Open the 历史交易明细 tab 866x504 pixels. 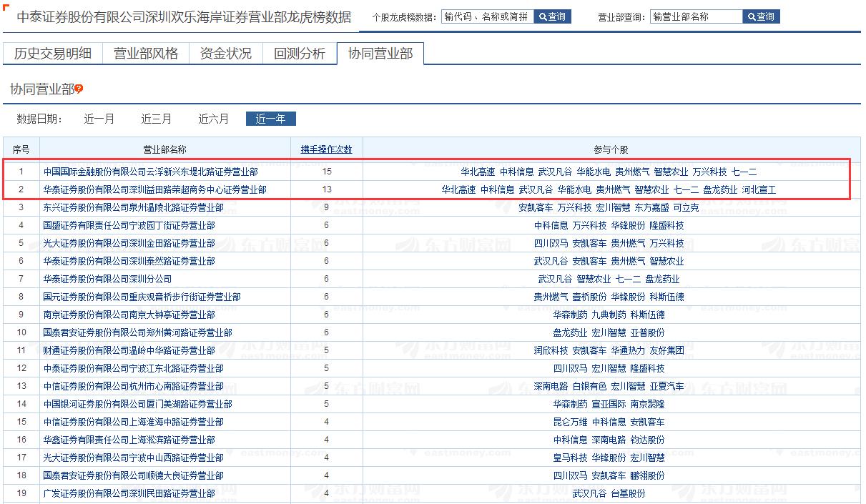click(53, 54)
